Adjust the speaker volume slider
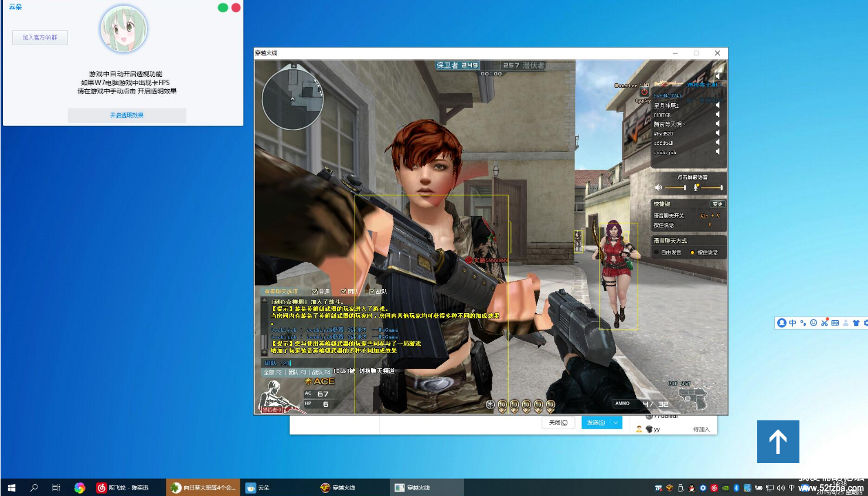Viewport: 868px width, 496px height. 675,188
